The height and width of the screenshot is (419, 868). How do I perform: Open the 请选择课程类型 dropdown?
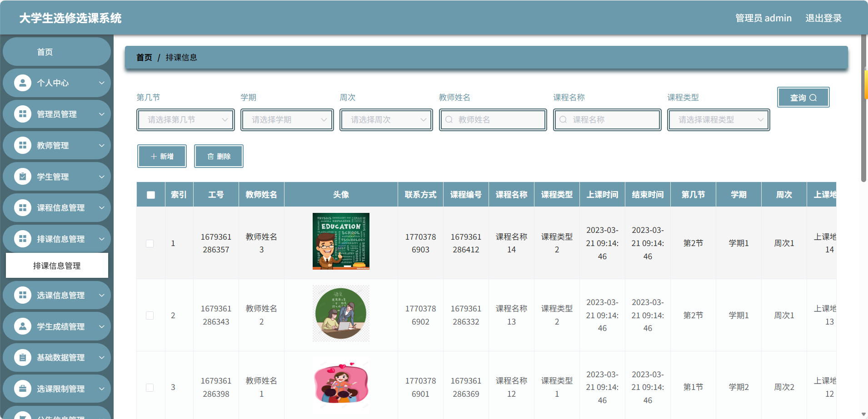pyautogui.click(x=718, y=120)
